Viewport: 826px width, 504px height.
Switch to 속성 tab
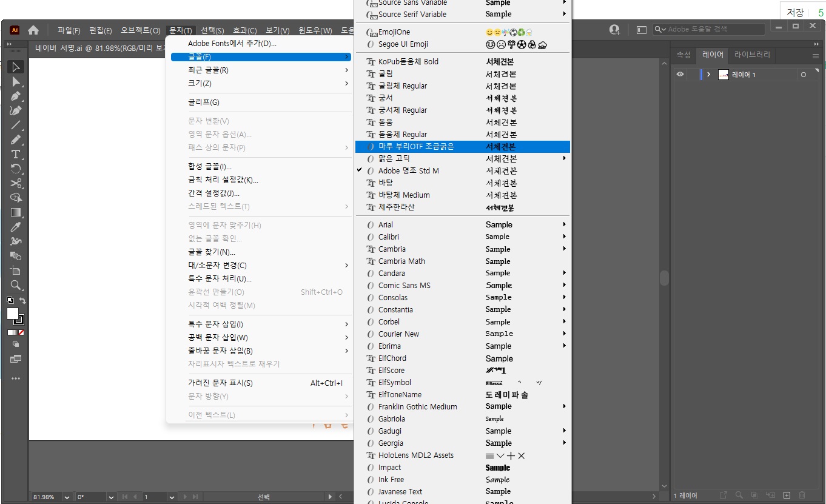pyautogui.click(x=683, y=55)
